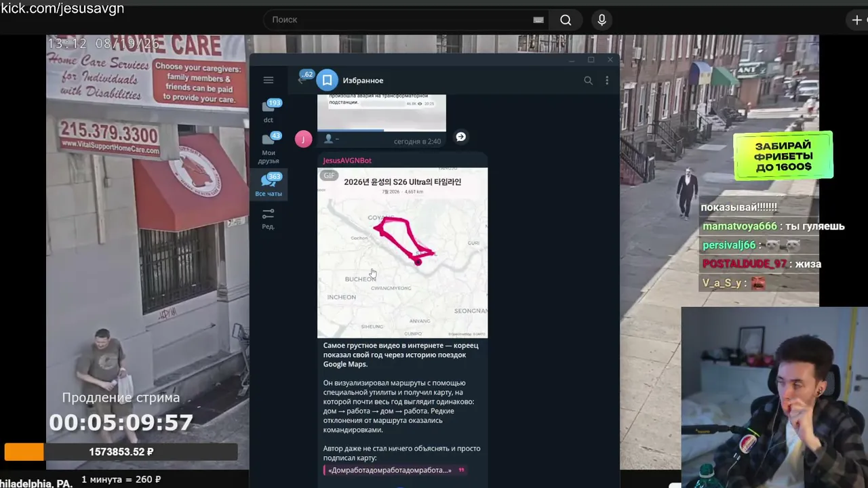Screen dimensions: 868x488
Task: Open the JesusAVGNBot sender name
Action: coord(347,161)
